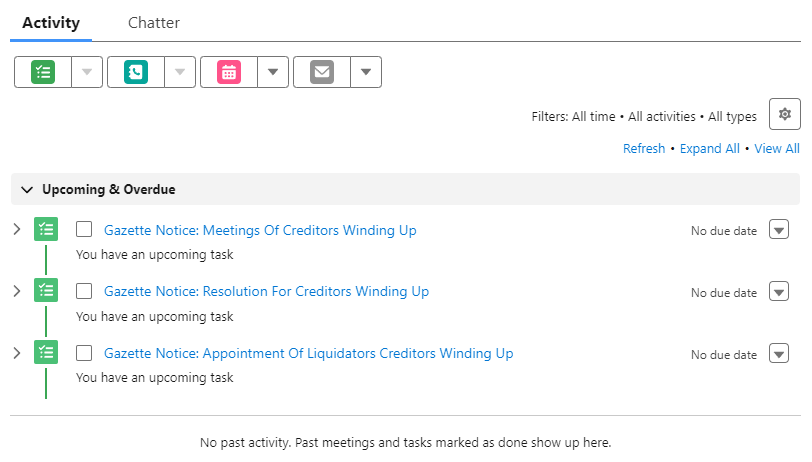
Task: Click the Expand All link
Action: click(709, 149)
